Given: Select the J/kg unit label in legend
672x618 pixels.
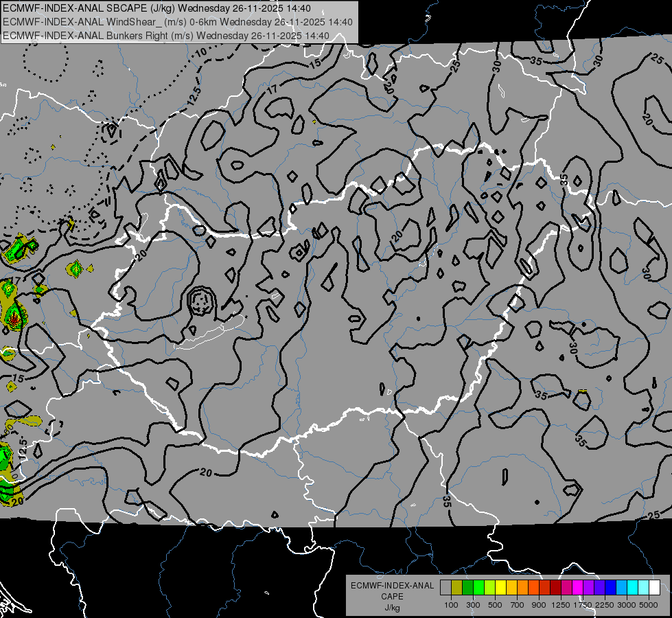Looking at the screenshot, I should coord(392,608).
